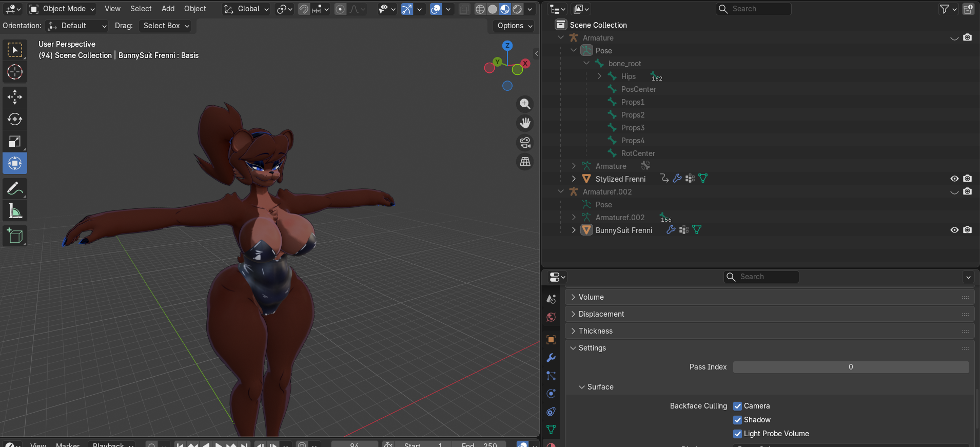The height and width of the screenshot is (447, 980).
Task: Open the Object Mode dropdown
Action: [x=62, y=9]
